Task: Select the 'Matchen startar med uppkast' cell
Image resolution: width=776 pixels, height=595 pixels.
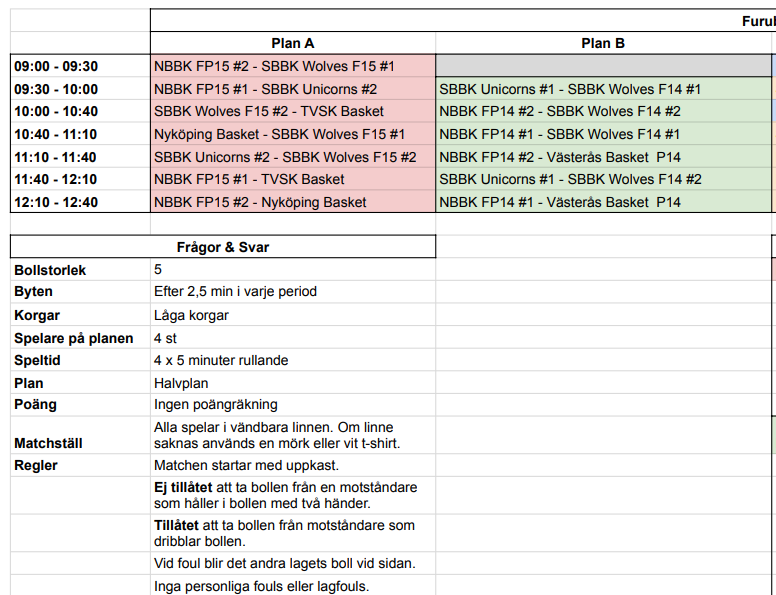Action: tap(247, 466)
